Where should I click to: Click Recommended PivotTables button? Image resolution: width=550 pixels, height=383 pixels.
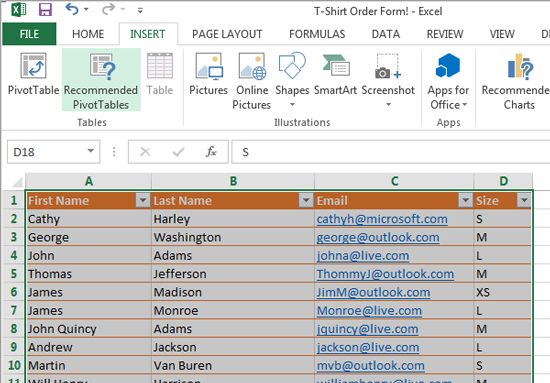101,80
